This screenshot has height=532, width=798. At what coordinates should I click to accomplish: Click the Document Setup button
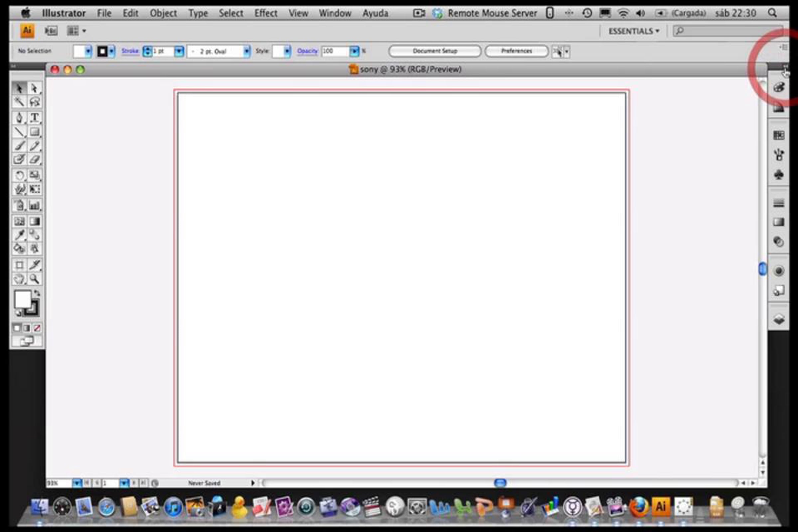coord(435,51)
